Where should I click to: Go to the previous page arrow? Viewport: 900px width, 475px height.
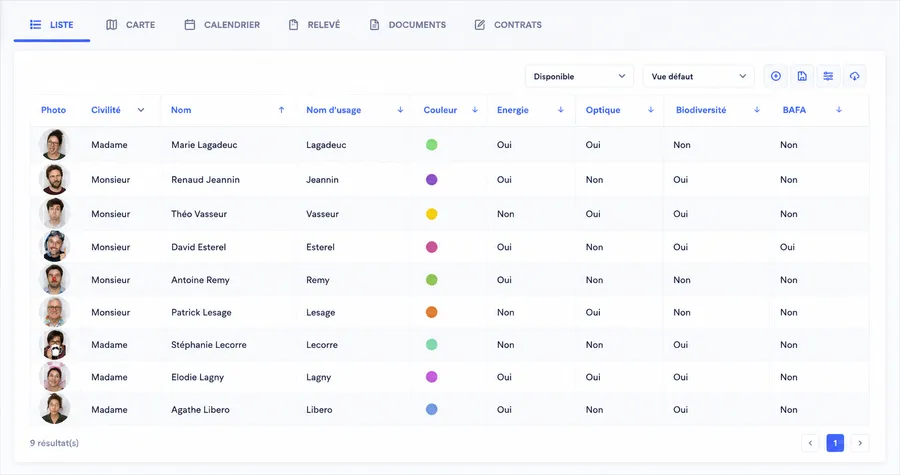point(810,443)
